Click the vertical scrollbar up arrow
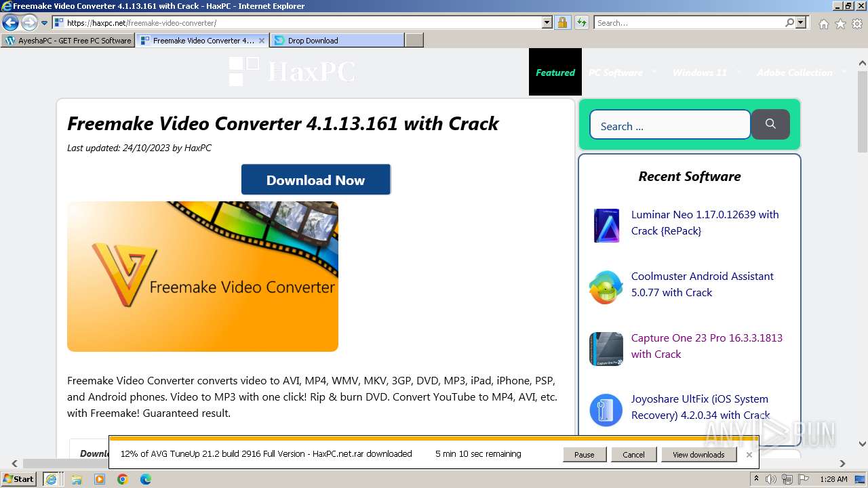This screenshot has height=488, width=868. [x=863, y=64]
